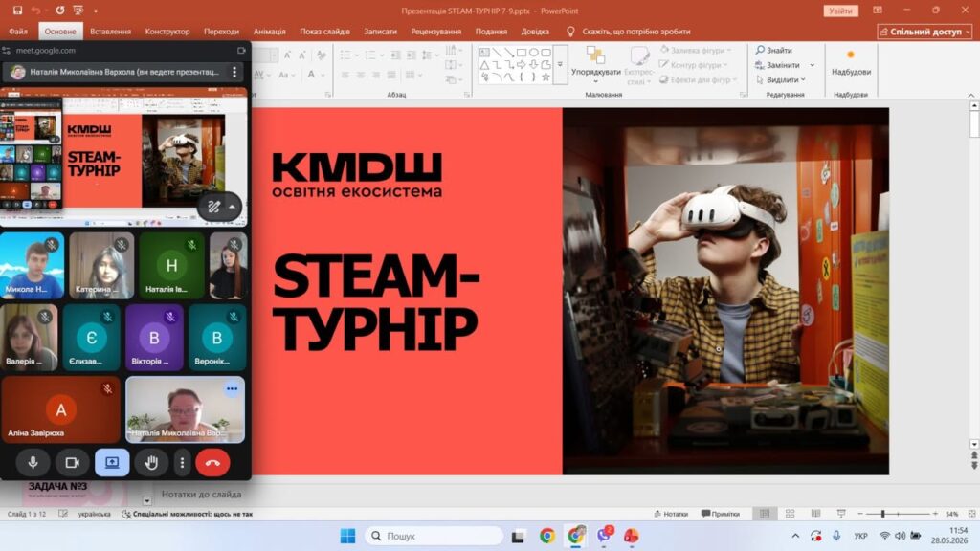This screenshot has height=551, width=980.
Task: Stop presenting screen in Meet overlay
Action: coord(112,463)
